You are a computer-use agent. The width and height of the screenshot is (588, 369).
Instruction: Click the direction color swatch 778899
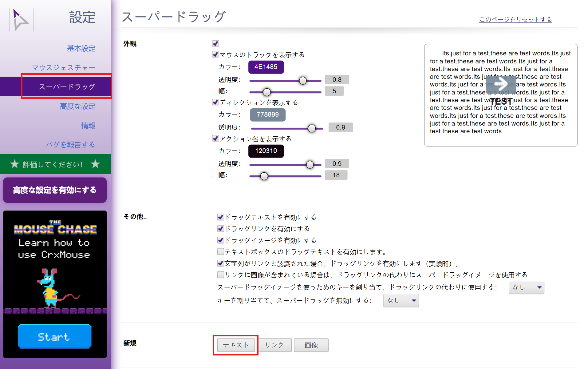(268, 114)
